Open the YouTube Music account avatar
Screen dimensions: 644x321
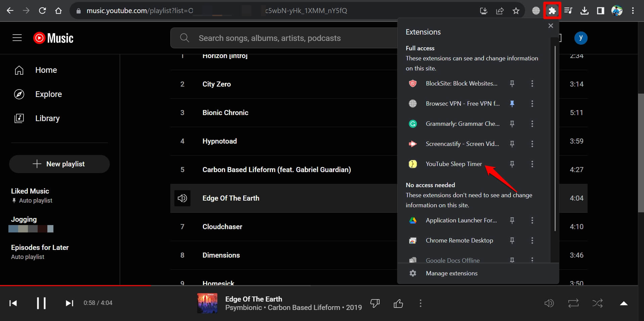pos(581,38)
